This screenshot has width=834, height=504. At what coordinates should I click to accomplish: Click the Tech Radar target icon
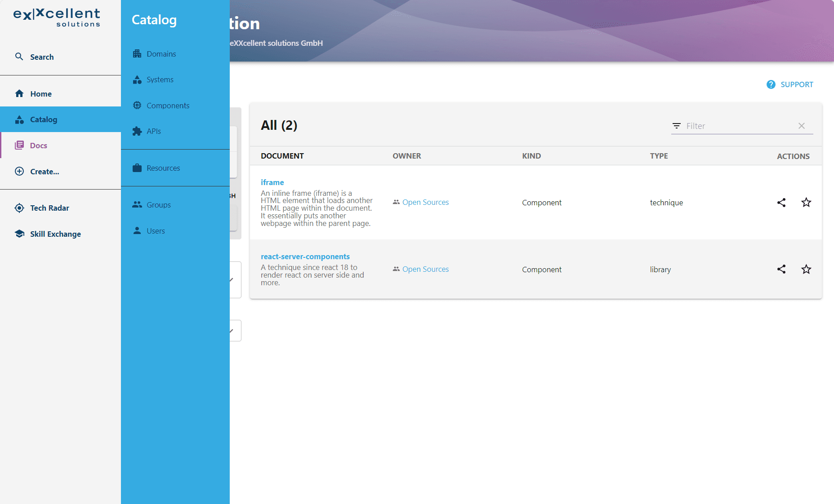[19, 208]
